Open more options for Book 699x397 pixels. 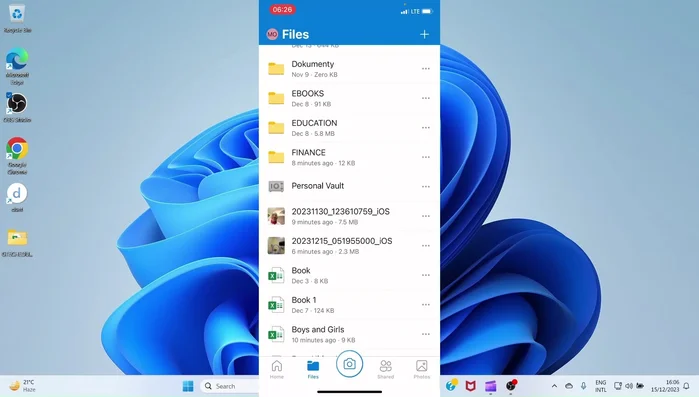(x=426, y=275)
